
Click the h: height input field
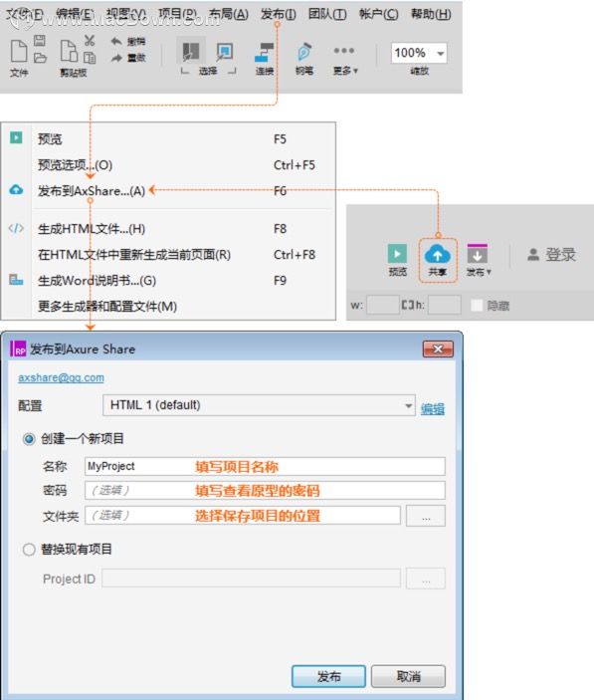coord(444,306)
